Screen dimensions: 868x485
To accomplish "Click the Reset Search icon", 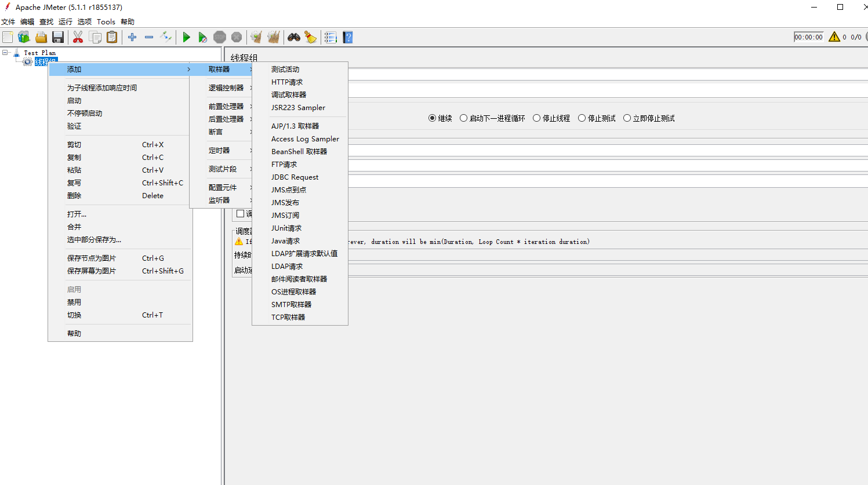I will tap(311, 37).
